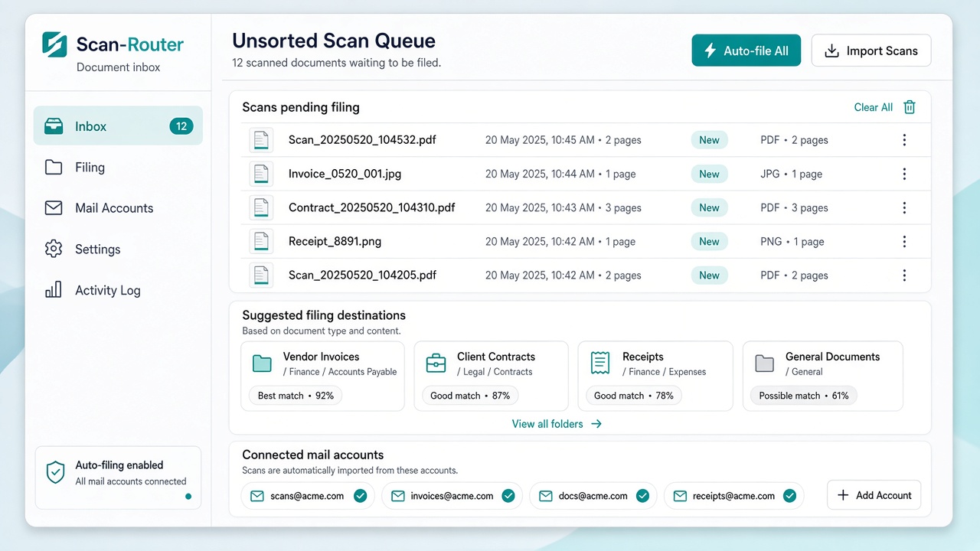The width and height of the screenshot is (980, 551).
Task: Click the file icon for Invoice_0520_001.jpg
Action: point(261,174)
